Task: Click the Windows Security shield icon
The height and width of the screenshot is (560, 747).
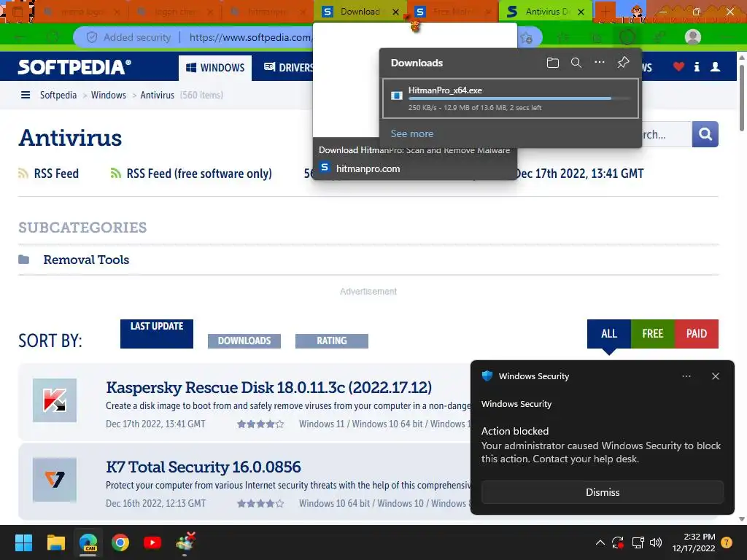Action: pos(487,376)
